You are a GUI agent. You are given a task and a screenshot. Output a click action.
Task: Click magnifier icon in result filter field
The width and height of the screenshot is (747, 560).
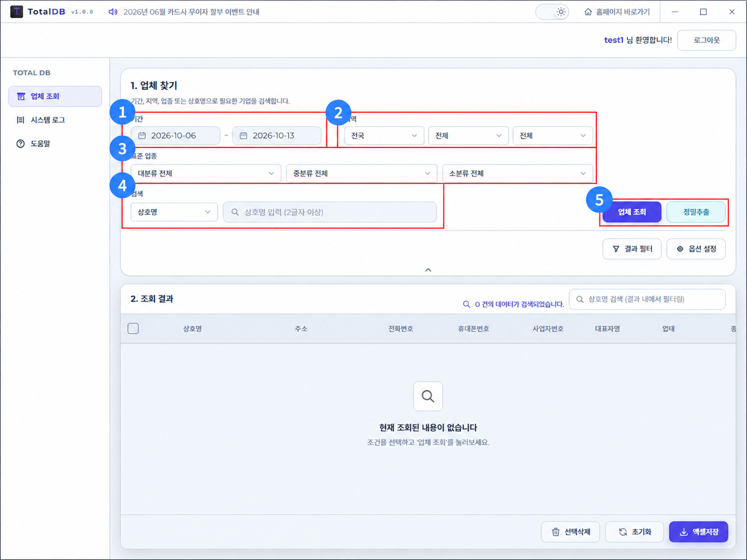point(580,299)
